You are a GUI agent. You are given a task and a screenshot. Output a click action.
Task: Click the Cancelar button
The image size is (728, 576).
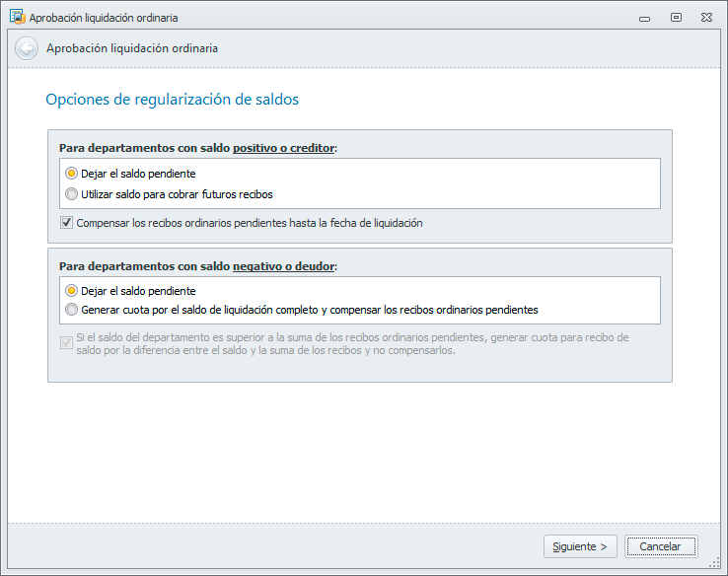tap(660, 546)
